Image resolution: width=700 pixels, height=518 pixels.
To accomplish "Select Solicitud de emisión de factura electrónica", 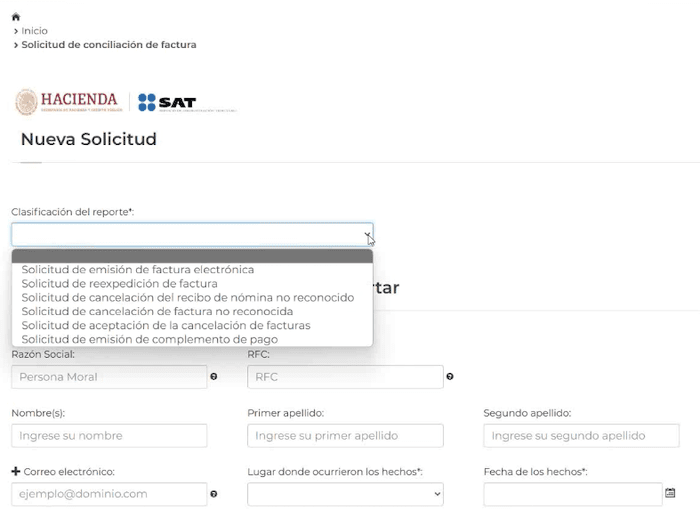I will tap(137, 269).
